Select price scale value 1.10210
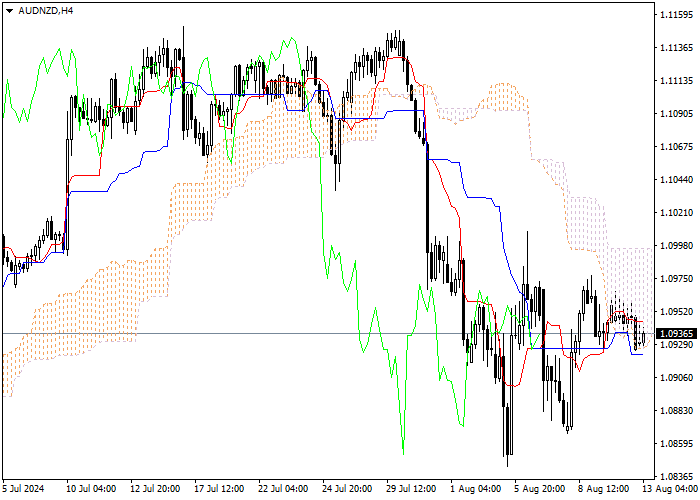Viewport: 700px width, 500px height. coord(676,213)
